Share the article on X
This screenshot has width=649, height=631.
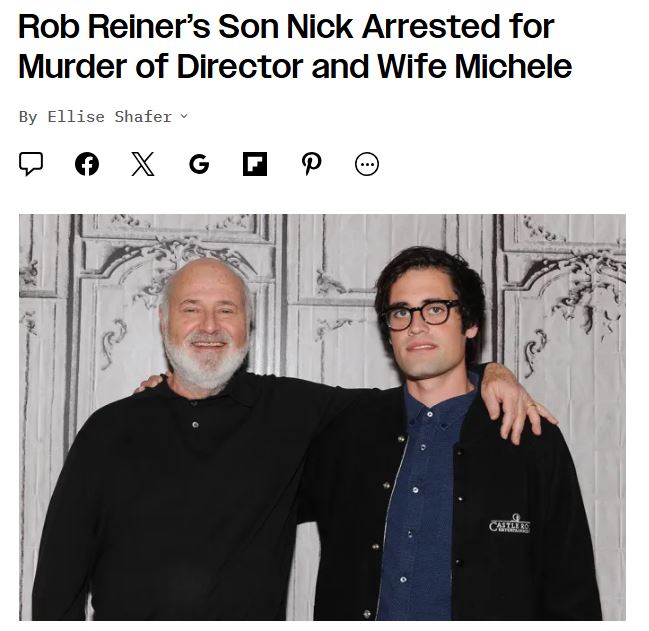tap(143, 164)
